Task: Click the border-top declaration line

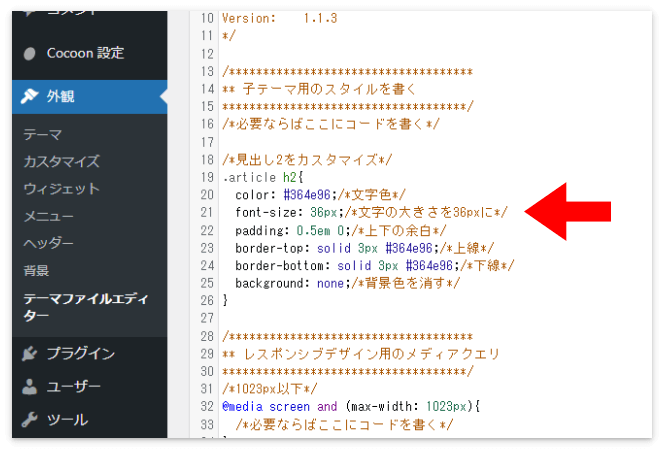Action: (x=365, y=248)
